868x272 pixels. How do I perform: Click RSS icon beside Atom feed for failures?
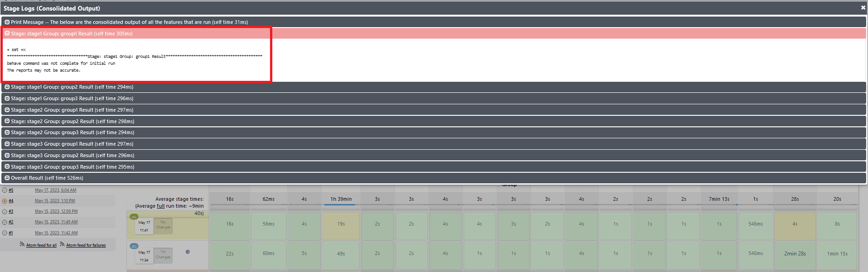[62, 244]
